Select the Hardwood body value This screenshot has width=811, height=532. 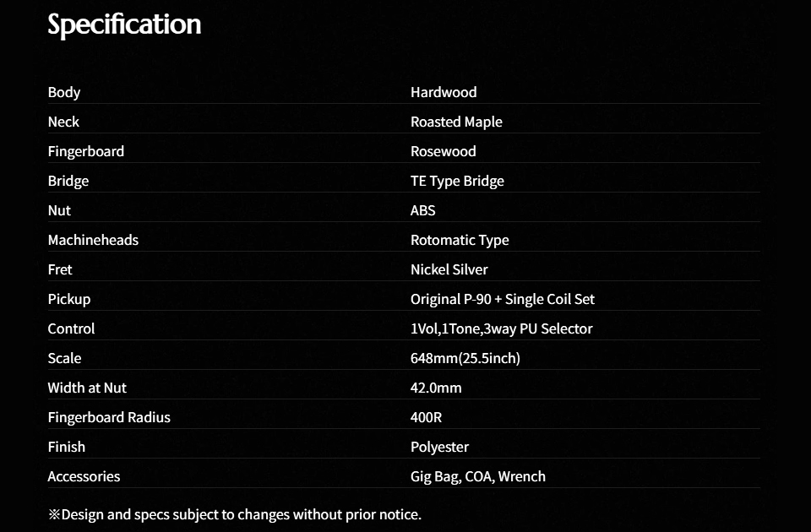tap(444, 92)
